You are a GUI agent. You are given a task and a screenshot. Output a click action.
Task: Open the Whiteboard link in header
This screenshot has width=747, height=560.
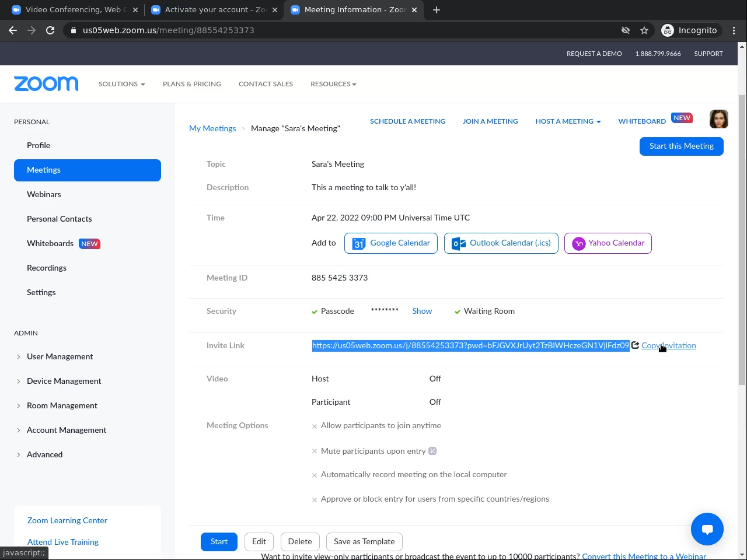pos(642,121)
